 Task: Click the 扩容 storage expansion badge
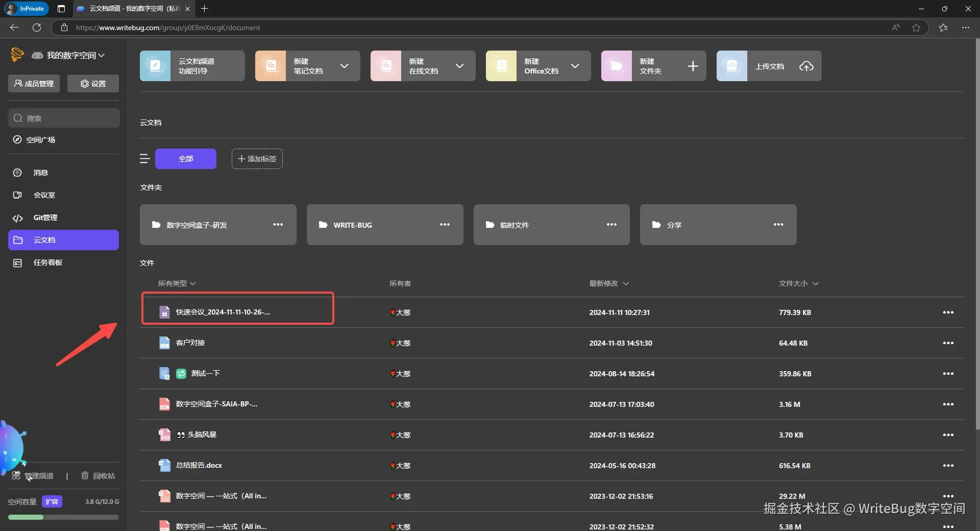[52, 502]
